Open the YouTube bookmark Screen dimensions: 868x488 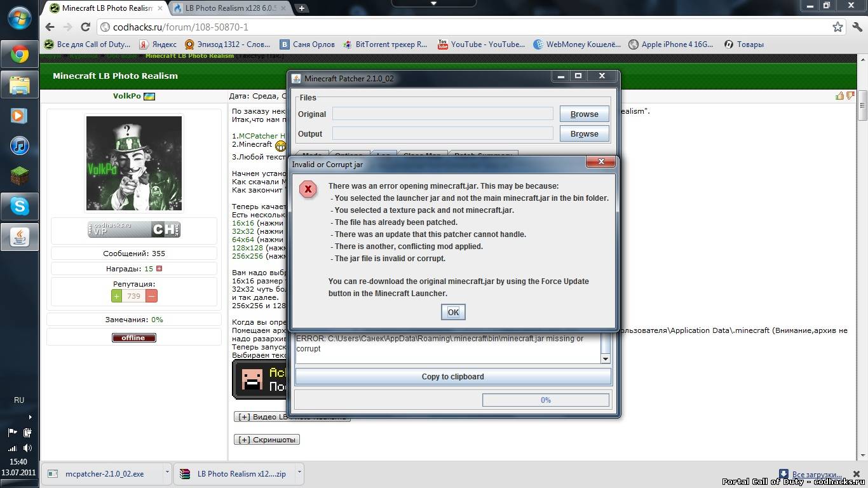[481, 44]
